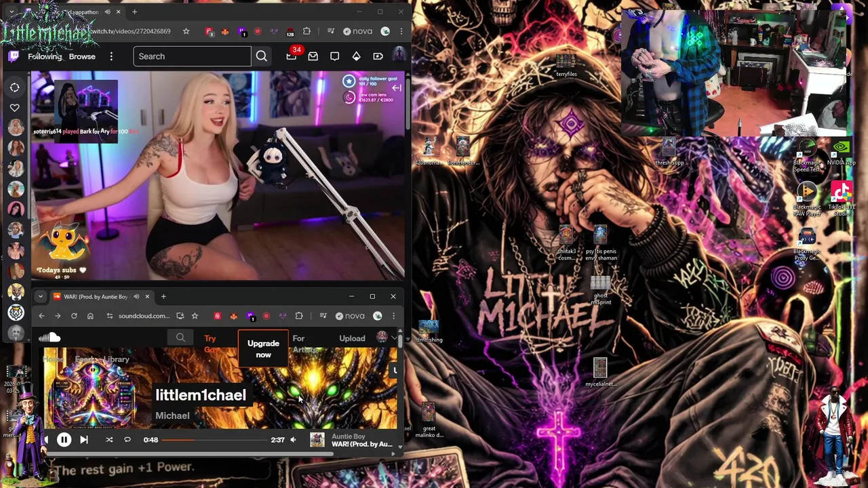Click the red record extension in Twitch window
Screen dimensions: 868x488
[258, 31]
